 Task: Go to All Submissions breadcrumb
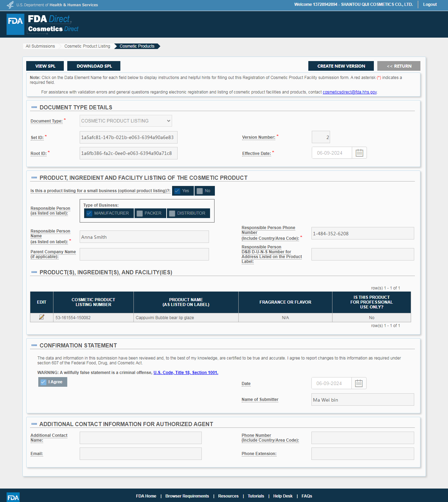tap(40, 46)
